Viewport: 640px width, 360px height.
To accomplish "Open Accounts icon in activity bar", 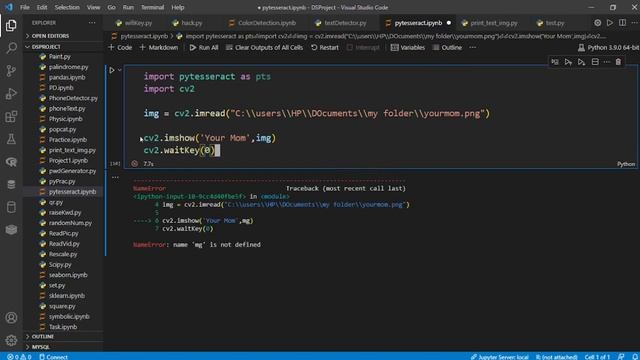I will click(x=11, y=318).
